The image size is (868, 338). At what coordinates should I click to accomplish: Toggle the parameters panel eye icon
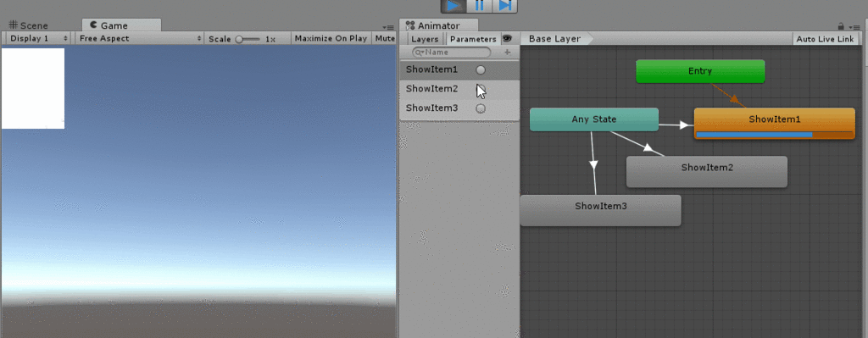(507, 39)
